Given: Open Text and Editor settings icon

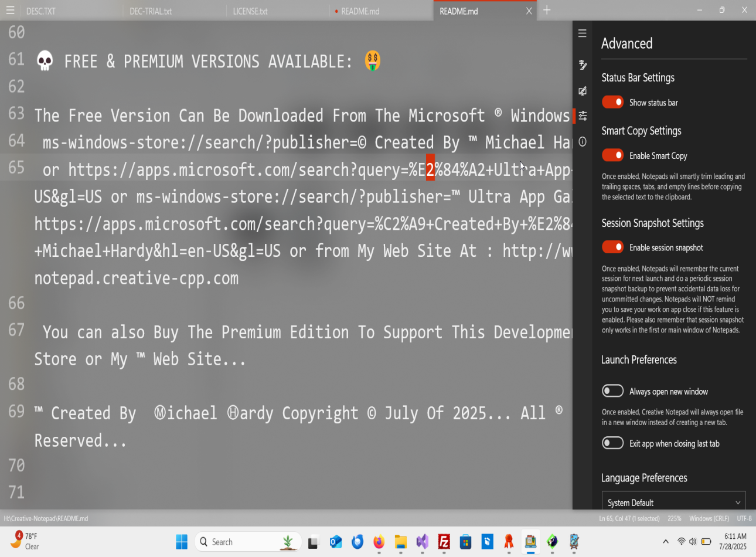Looking at the screenshot, I should (x=582, y=64).
